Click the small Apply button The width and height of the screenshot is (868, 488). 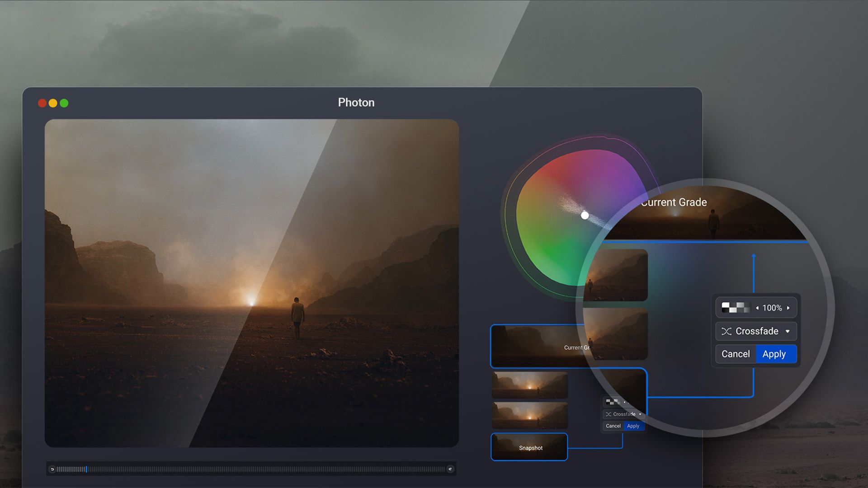pos(633,426)
